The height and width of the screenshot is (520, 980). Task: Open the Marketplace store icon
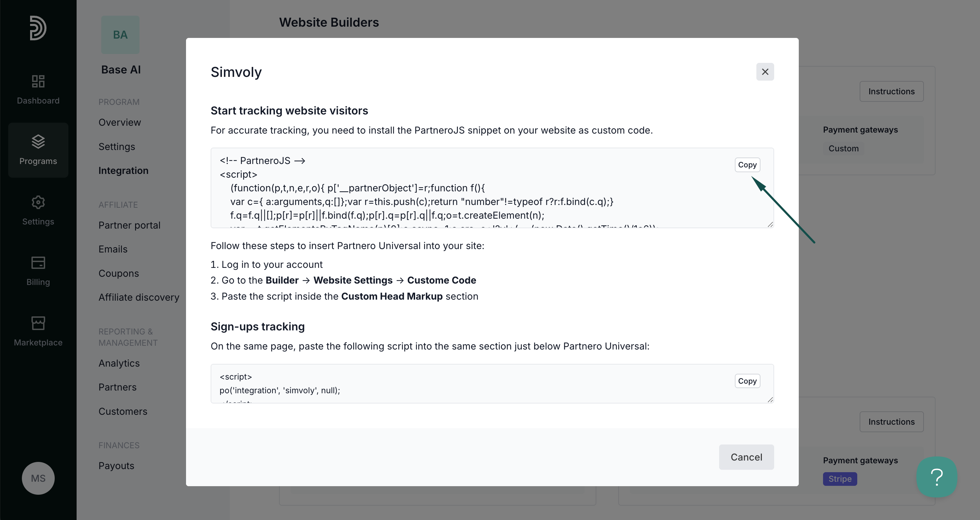[38, 323]
